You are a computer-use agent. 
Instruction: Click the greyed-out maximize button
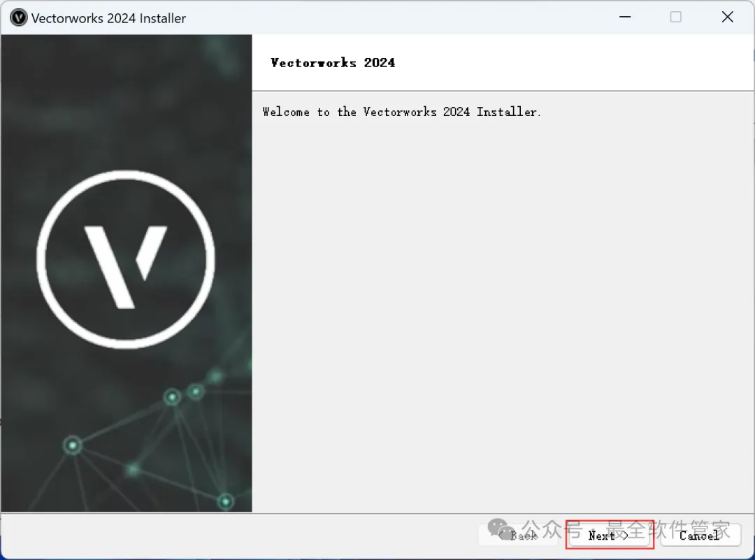[x=675, y=17]
